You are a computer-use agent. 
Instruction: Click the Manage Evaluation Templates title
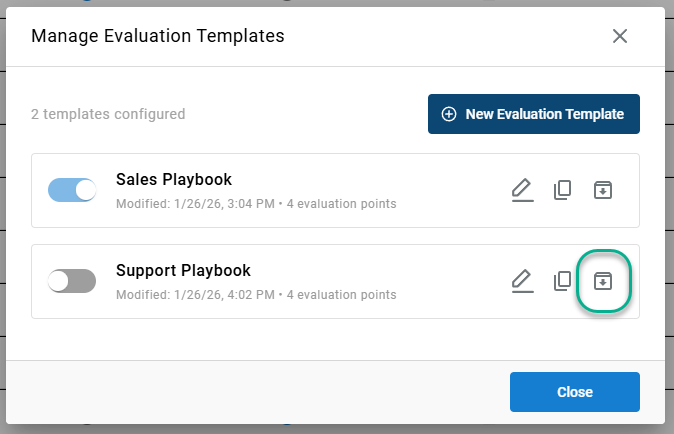[x=158, y=36]
